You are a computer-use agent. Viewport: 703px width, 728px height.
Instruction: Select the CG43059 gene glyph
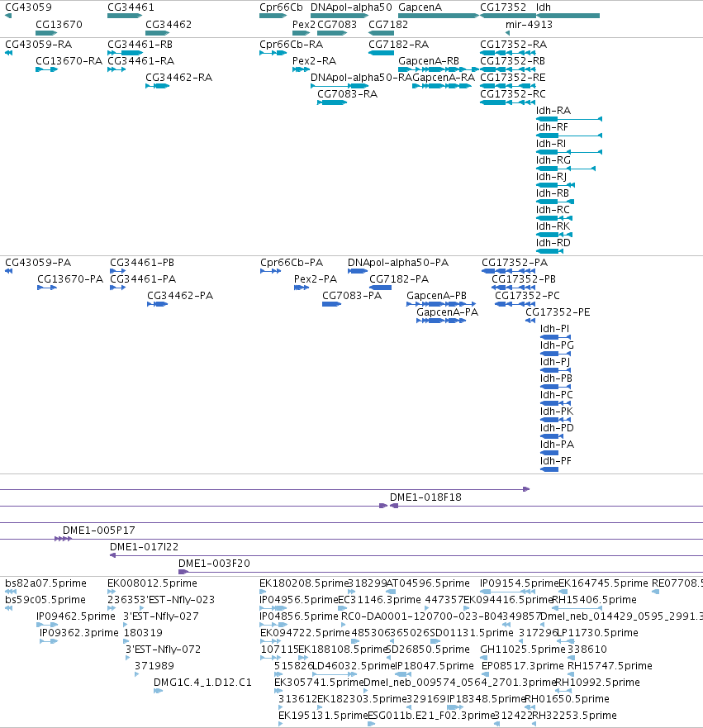click(8, 16)
